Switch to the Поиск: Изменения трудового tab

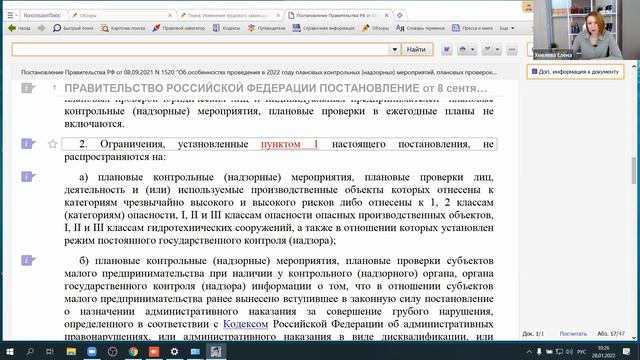point(230,15)
